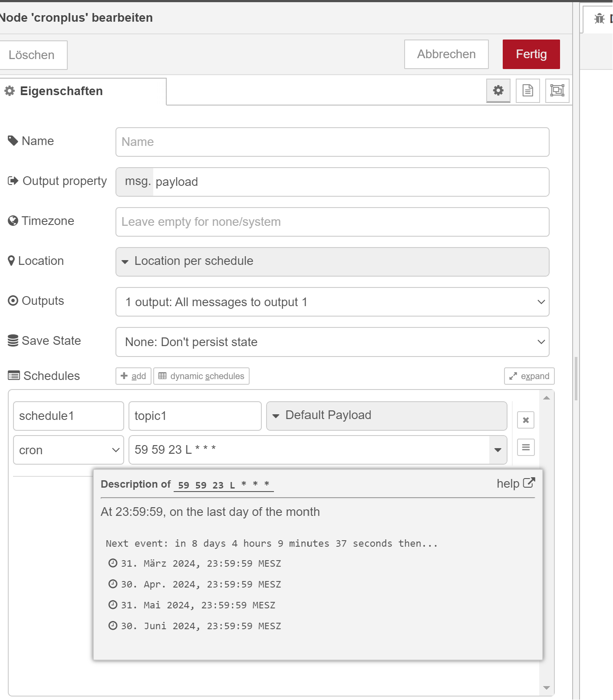Remove schedule1 with the x icon
This screenshot has width=613, height=700.
coord(525,420)
